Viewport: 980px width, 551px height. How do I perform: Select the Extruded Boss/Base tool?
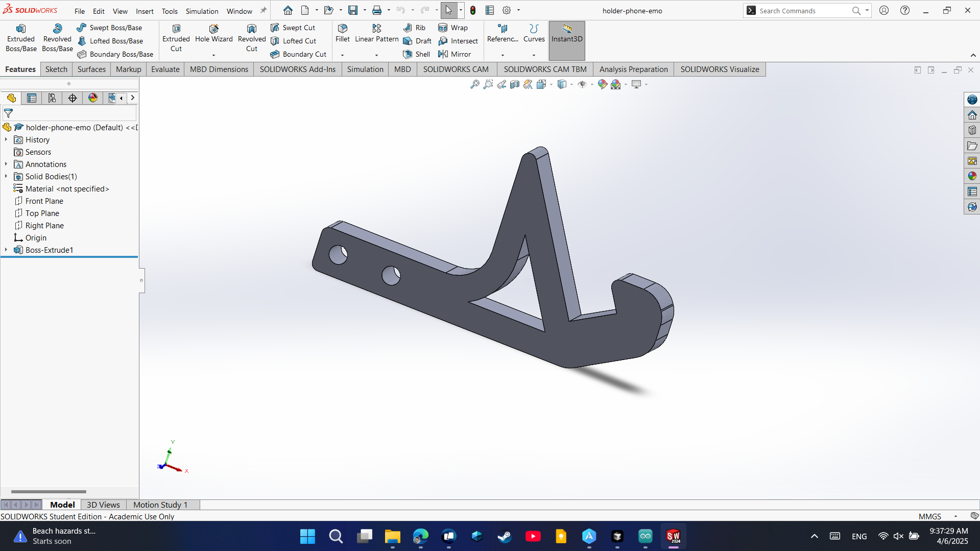click(21, 38)
